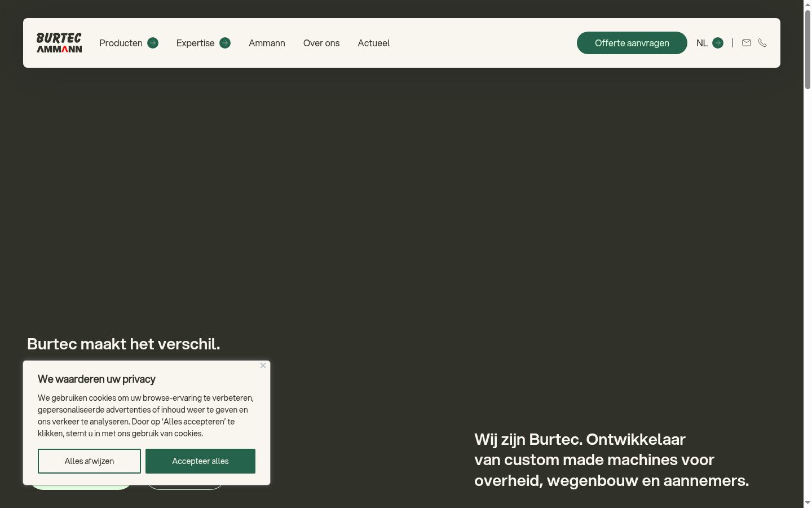Expand the Producten menu arrow

(153, 43)
